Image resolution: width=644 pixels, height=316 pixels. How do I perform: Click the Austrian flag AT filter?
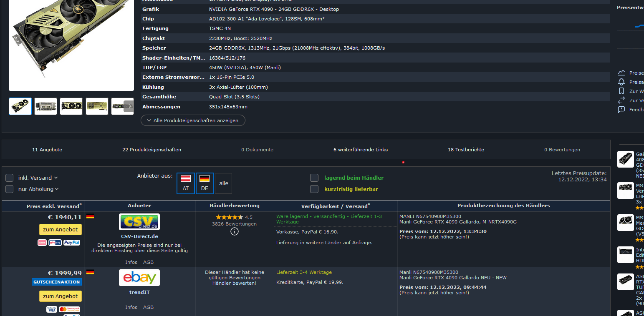point(186,183)
